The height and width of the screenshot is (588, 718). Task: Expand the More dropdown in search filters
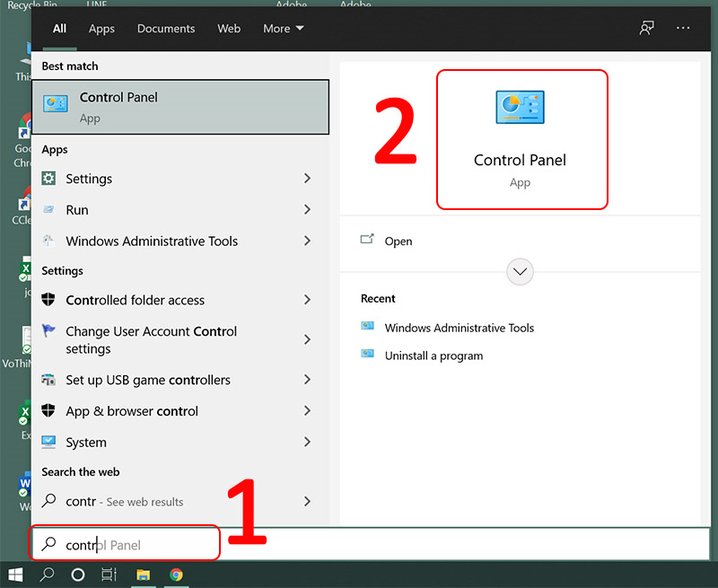[x=283, y=29]
